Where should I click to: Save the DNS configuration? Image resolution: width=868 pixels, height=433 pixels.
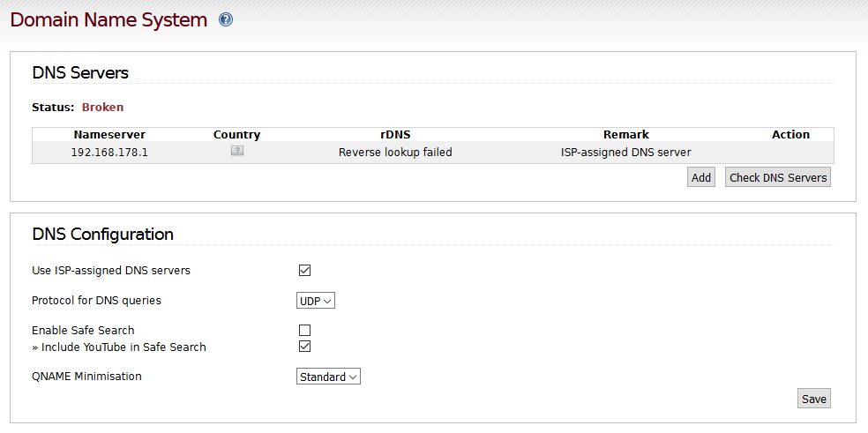click(813, 399)
